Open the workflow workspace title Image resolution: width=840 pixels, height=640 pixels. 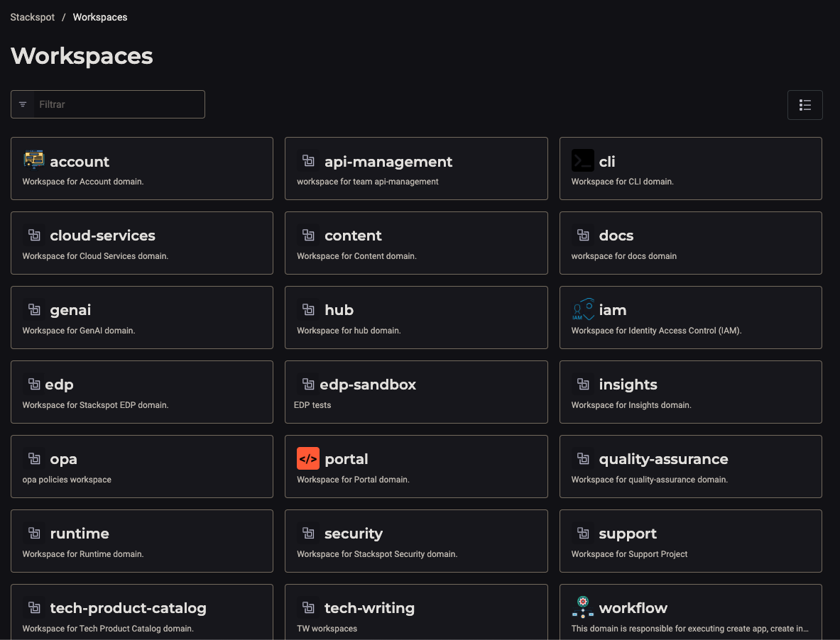click(633, 608)
